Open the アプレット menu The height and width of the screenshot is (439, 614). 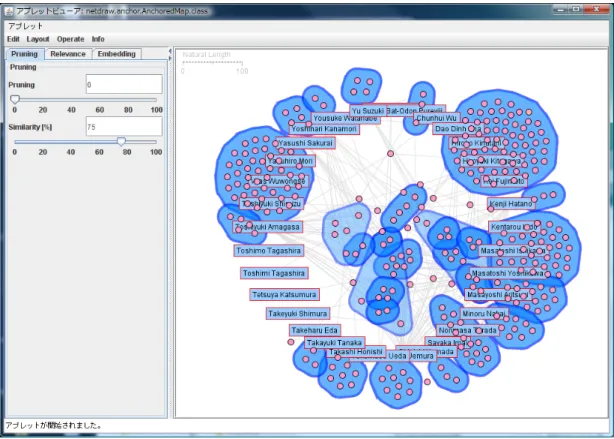coord(25,26)
